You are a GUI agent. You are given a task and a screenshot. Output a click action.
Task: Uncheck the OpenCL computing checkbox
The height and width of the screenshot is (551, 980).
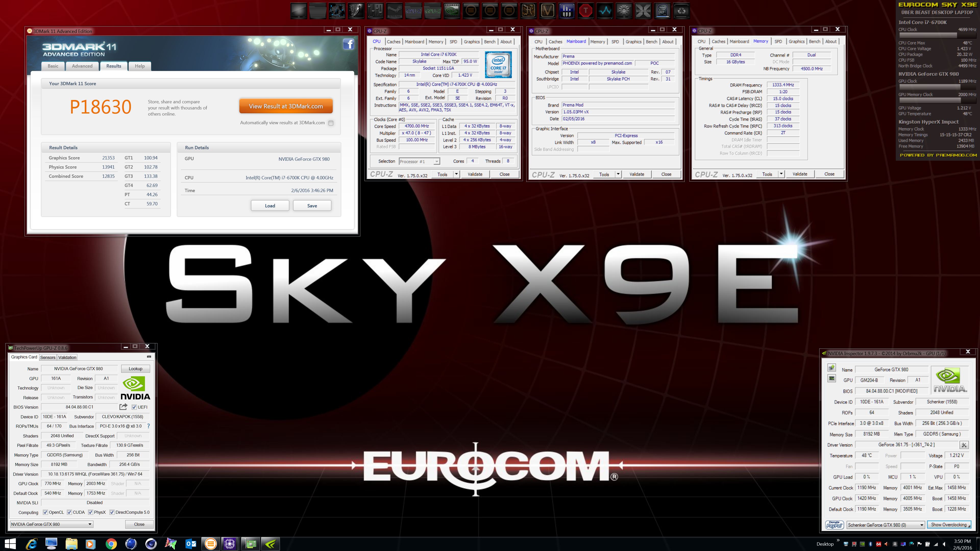coord(45,512)
